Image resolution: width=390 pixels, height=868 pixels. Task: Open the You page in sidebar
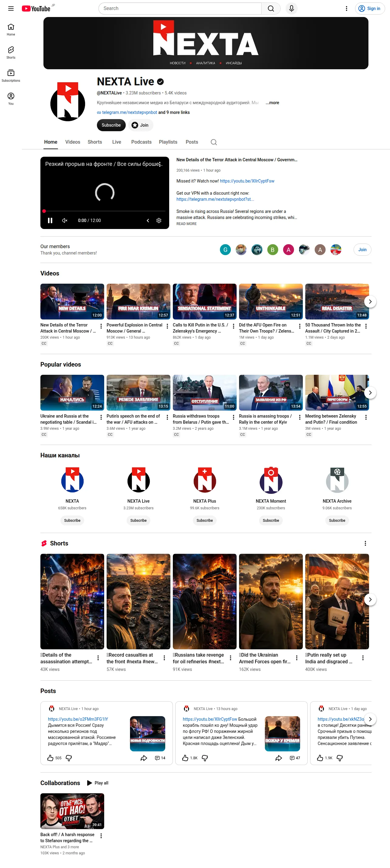pyautogui.click(x=11, y=99)
